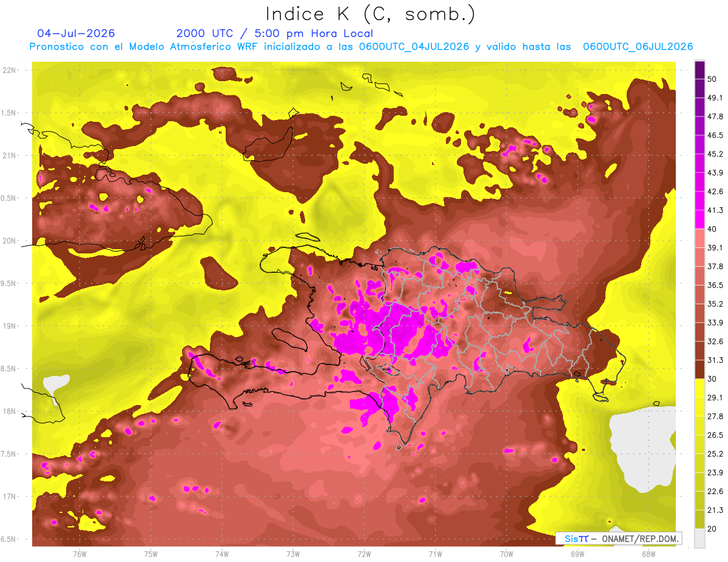Click the colorbar value "41.3"
This screenshot has width=728, height=562.
point(715,210)
